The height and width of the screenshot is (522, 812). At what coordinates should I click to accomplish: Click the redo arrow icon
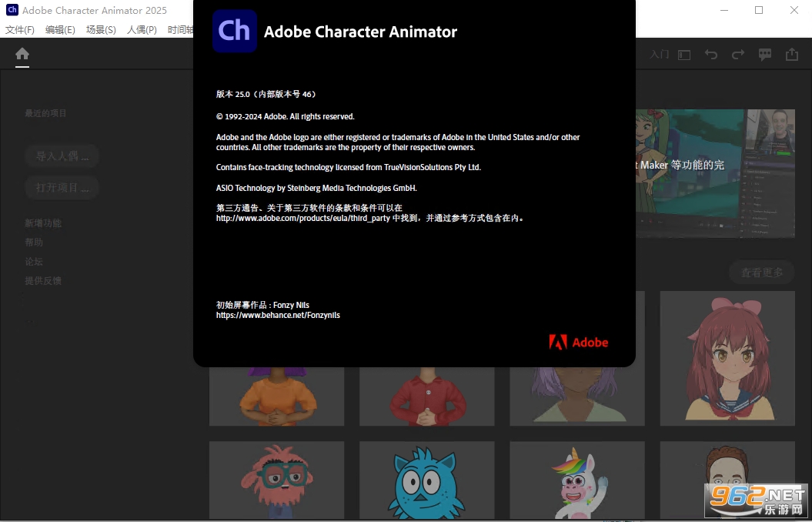(x=738, y=55)
